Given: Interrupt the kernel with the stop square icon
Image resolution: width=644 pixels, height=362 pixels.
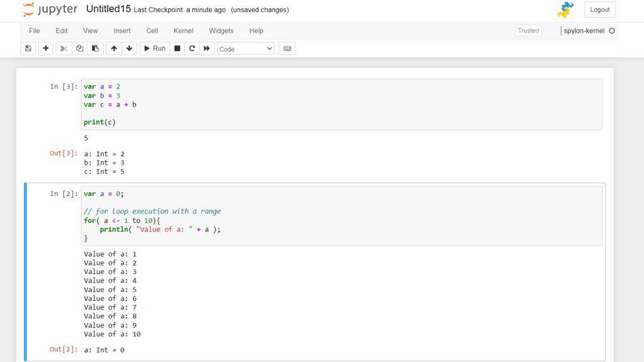Looking at the screenshot, I should 177,48.
